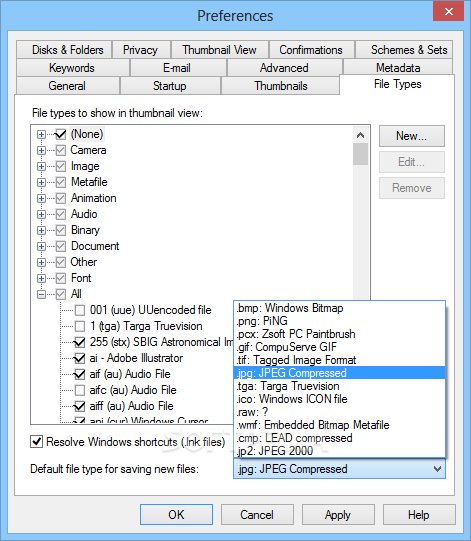The image size is (471, 541).
Task: Open the Thumbnail View tab
Action: click(x=220, y=50)
